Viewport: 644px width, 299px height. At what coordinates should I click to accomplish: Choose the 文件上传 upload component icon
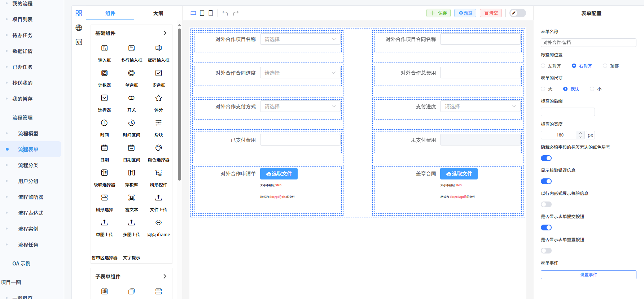click(158, 198)
